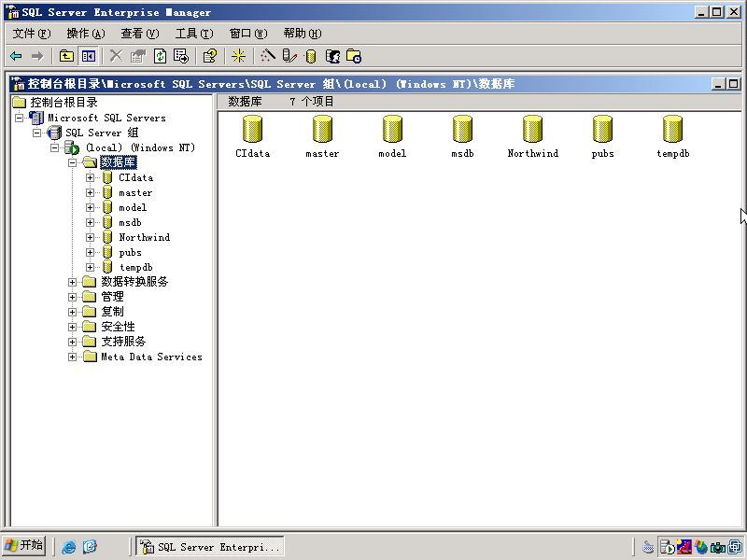Expand the pubs database in tree
The height and width of the screenshot is (560, 747).
[90, 252]
